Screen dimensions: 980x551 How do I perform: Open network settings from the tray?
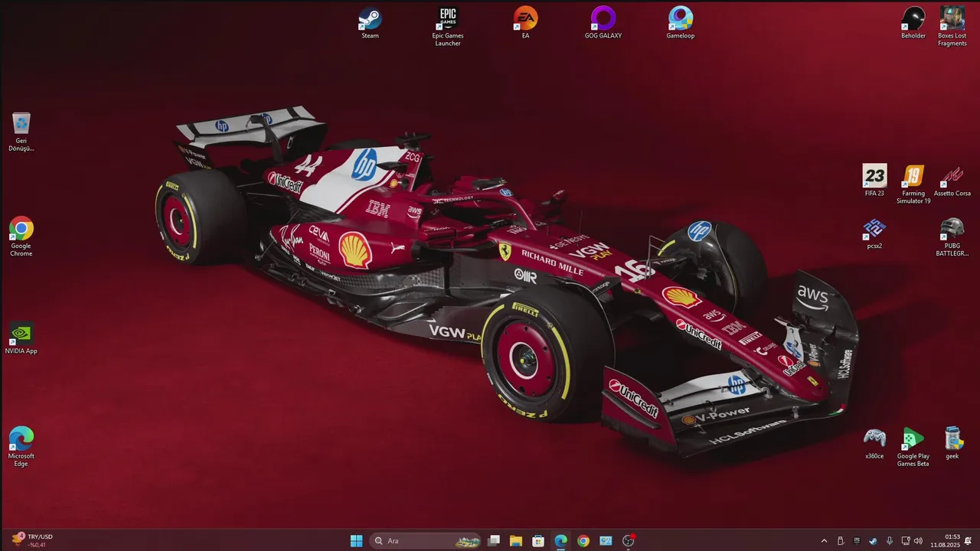[906, 541]
